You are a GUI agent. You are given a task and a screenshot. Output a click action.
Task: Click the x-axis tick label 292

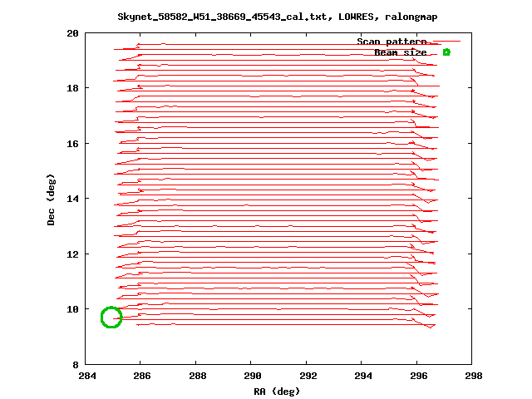tap(308, 376)
